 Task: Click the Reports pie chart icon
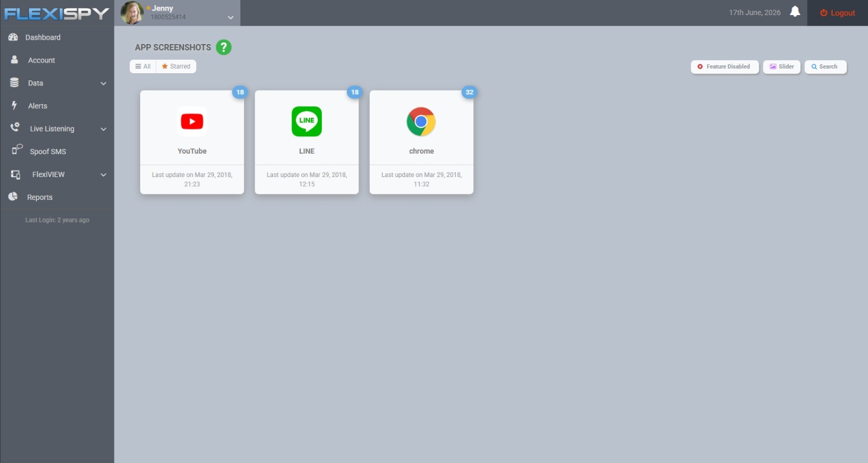tap(13, 197)
